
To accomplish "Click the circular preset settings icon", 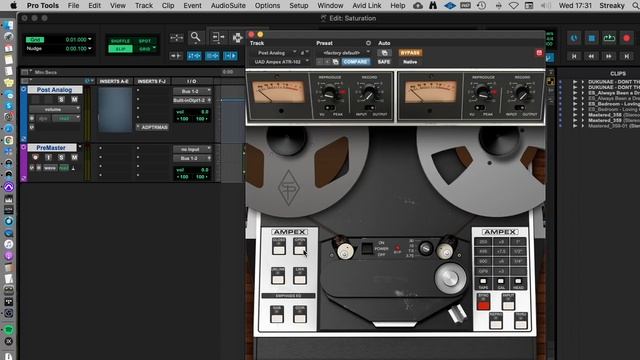I will 368,43.
